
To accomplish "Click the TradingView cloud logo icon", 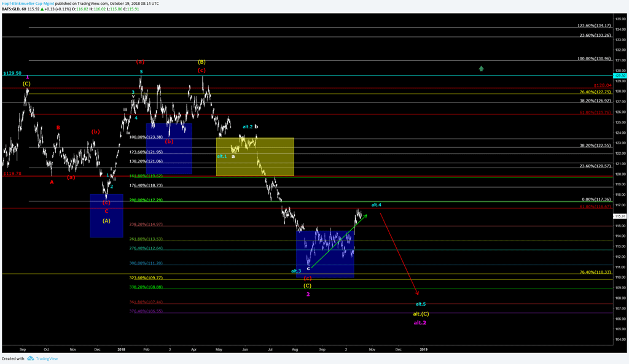I will pos(30,358).
